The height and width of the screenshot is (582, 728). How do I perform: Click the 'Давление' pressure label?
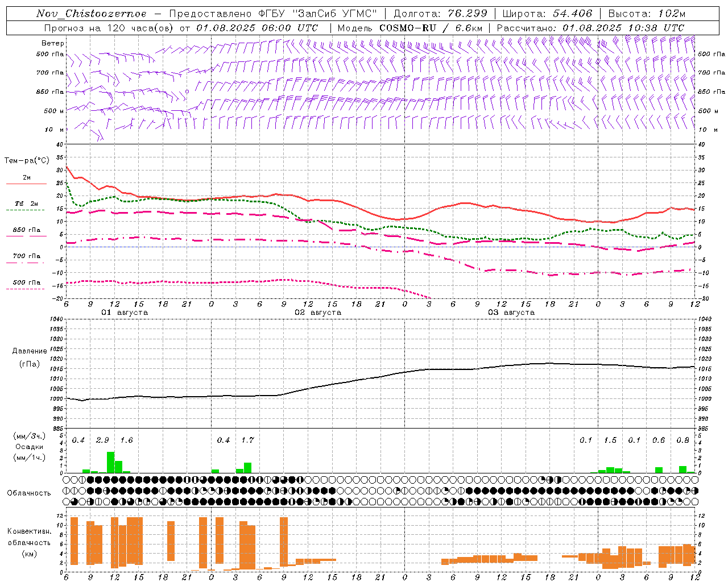[x=30, y=351]
